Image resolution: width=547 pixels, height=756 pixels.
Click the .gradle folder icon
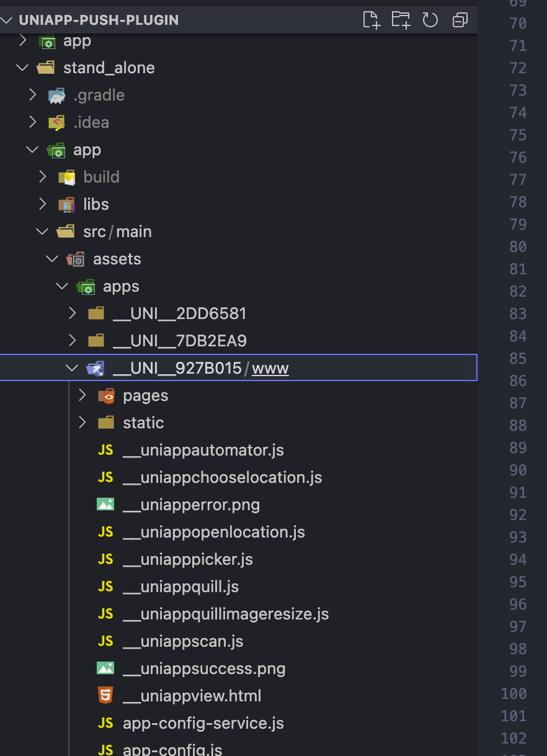(56, 96)
